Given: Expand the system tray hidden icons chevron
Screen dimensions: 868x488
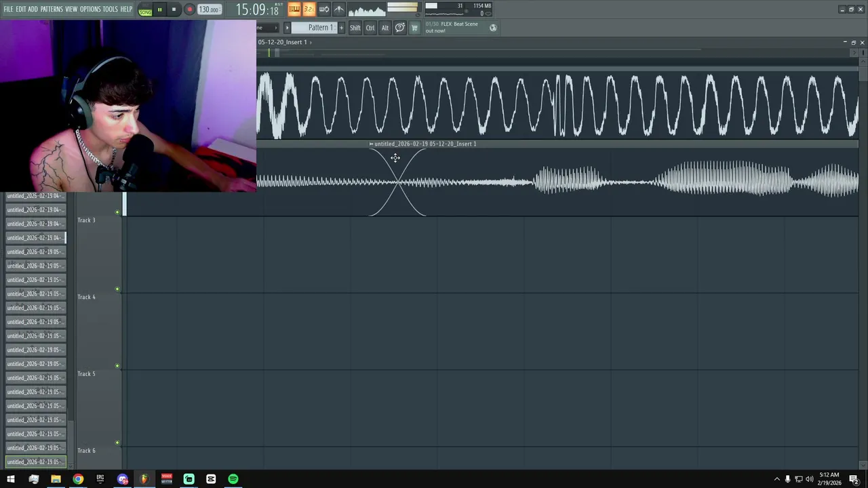Looking at the screenshot, I should 776,479.
